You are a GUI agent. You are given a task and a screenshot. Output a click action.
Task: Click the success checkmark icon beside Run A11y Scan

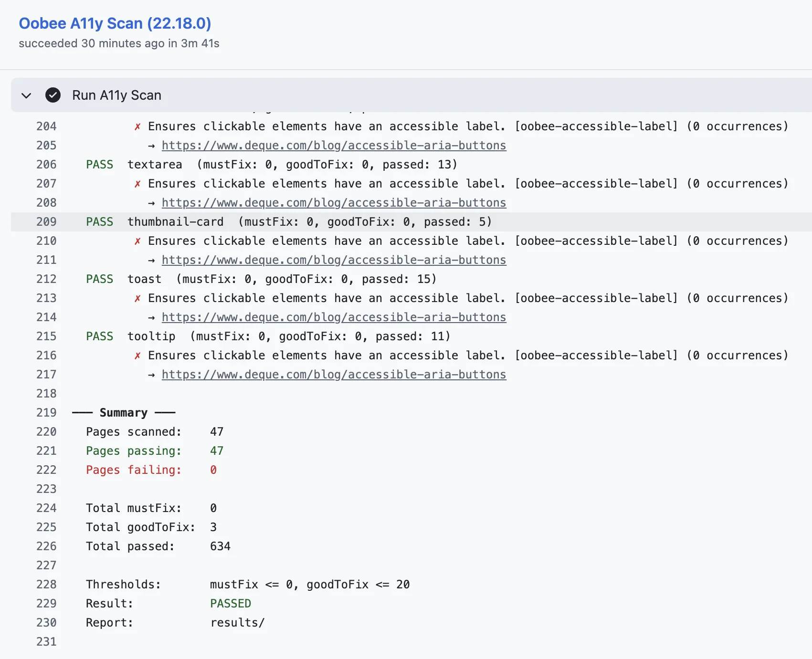coord(53,95)
